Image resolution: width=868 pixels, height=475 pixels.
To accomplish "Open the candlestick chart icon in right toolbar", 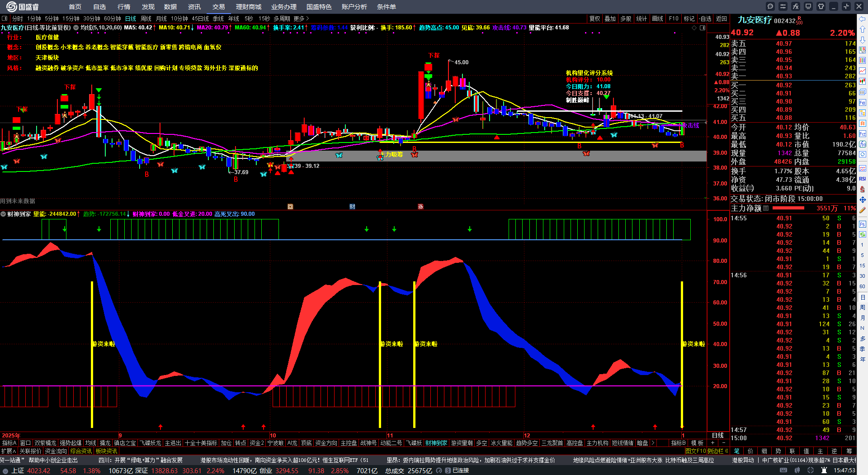I will 863,81.
